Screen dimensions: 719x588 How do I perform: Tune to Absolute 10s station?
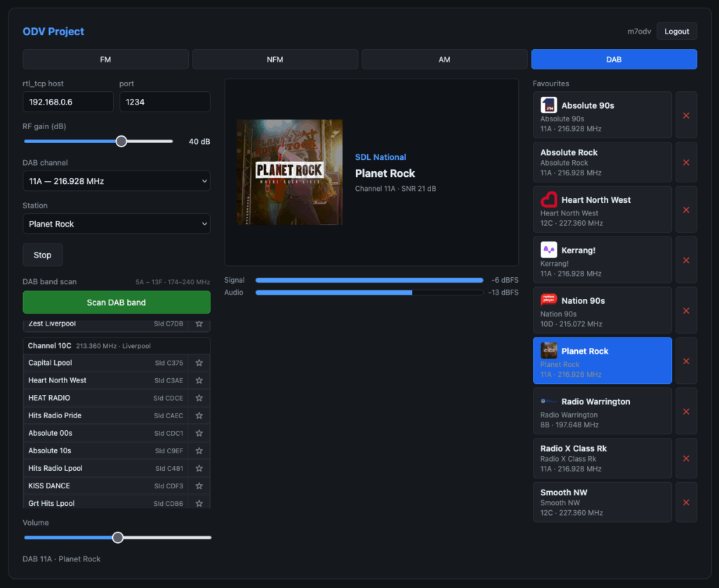coord(105,450)
